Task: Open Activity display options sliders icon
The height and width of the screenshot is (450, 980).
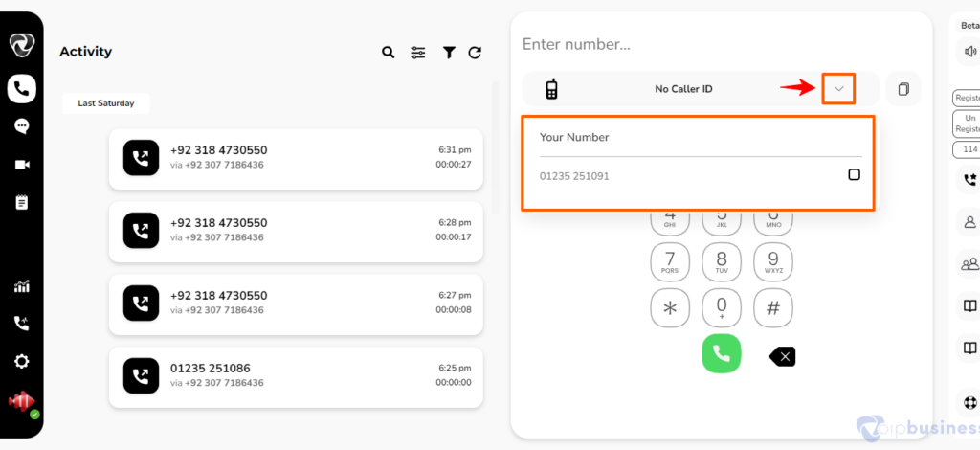Action: click(418, 53)
